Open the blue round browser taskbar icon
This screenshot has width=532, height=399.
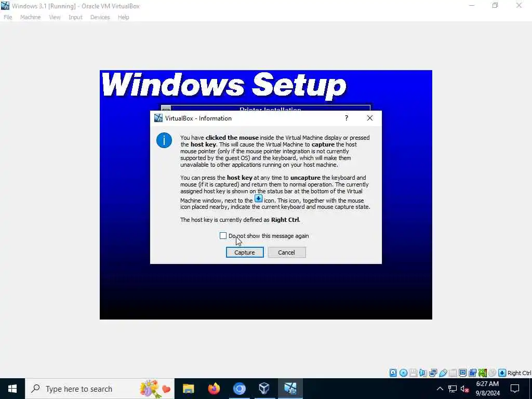click(x=239, y=389)
